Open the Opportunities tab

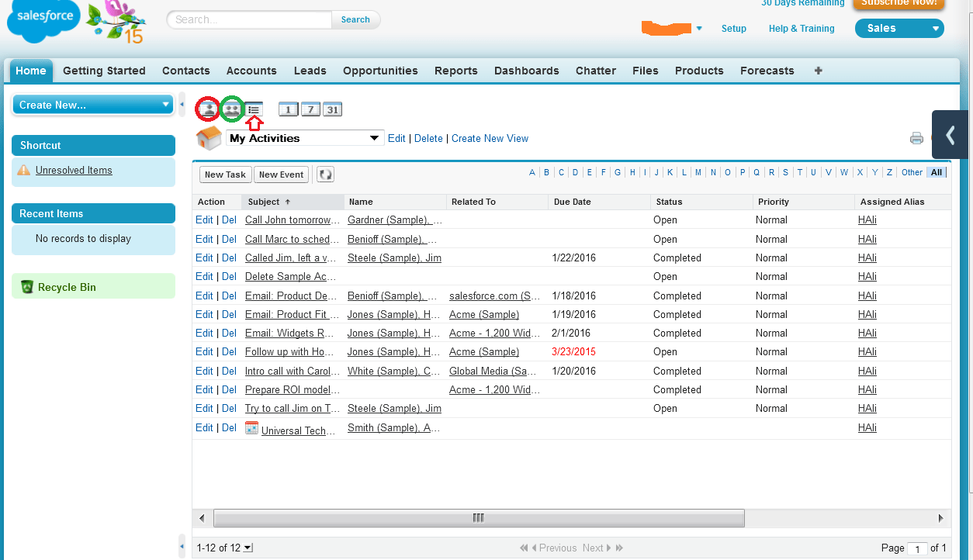(380, 71)
